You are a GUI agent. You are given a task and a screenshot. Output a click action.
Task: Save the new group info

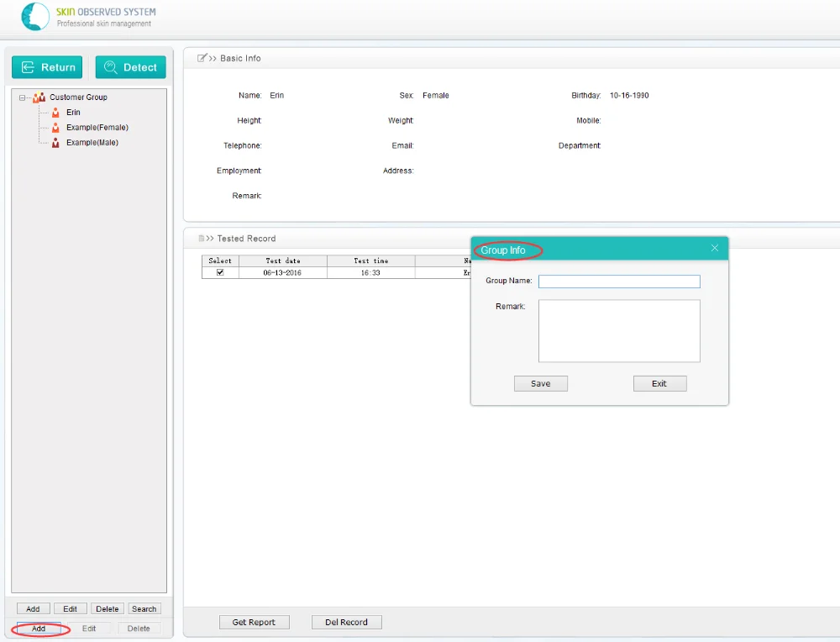[540, 384]
